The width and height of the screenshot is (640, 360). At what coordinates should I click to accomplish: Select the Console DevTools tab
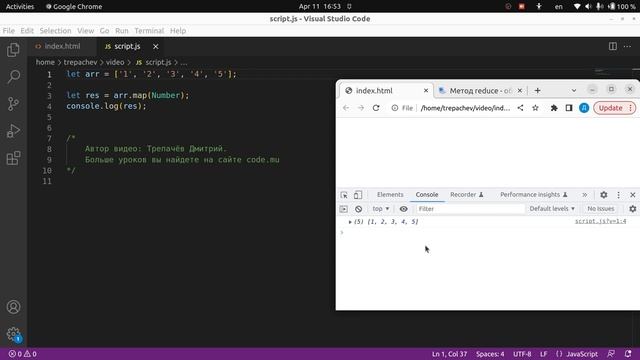(427, 195)
